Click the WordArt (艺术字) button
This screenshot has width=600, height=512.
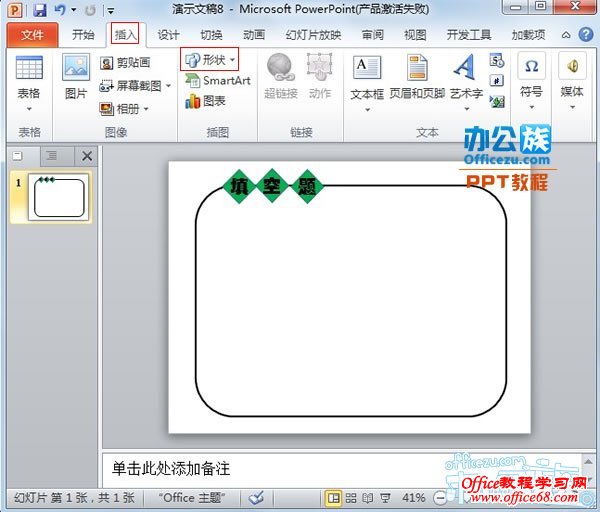tap(465, 76)
